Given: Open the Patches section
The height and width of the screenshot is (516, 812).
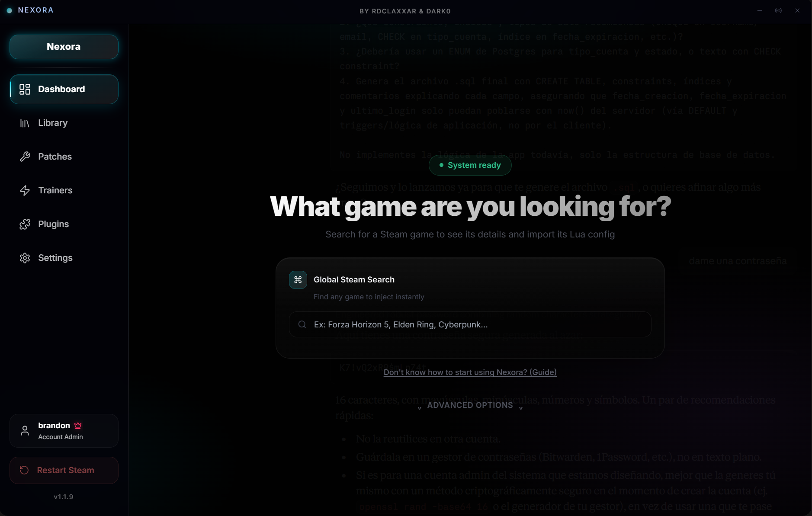Looking at the screenshot, I should click(x=64, y=157).
